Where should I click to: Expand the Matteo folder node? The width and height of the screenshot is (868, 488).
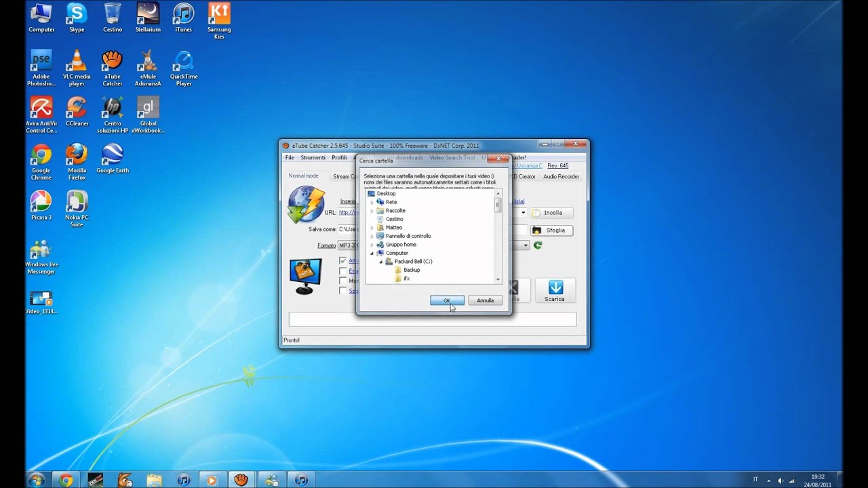(x=372, y=228)
